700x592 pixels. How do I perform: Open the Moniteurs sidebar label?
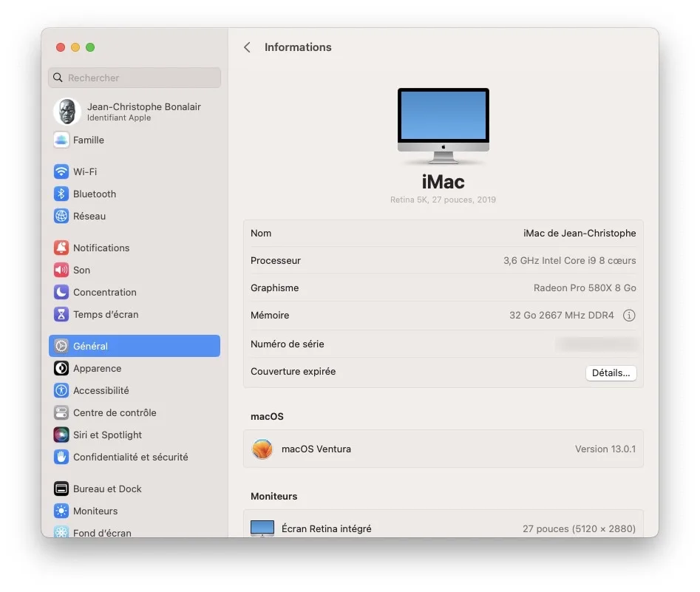(x=95, y=511)
